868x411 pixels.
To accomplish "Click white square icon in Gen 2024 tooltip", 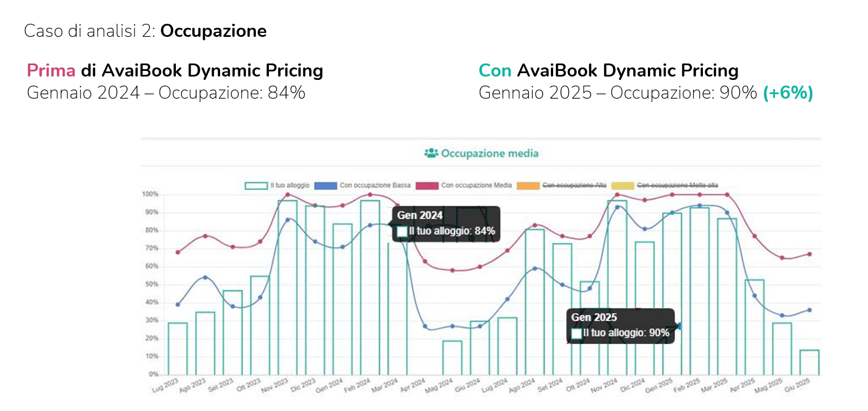I will pos(402,231).
